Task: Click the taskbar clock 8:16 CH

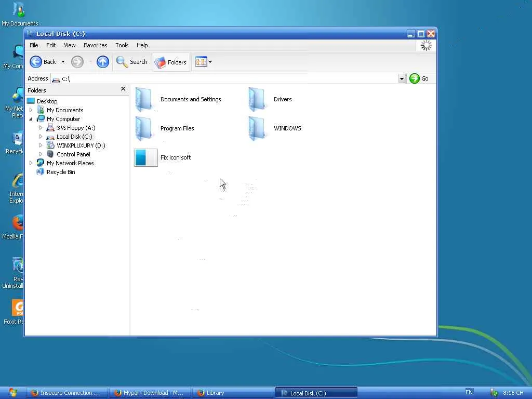Action: pyautogui.click(x=513, y=393)
